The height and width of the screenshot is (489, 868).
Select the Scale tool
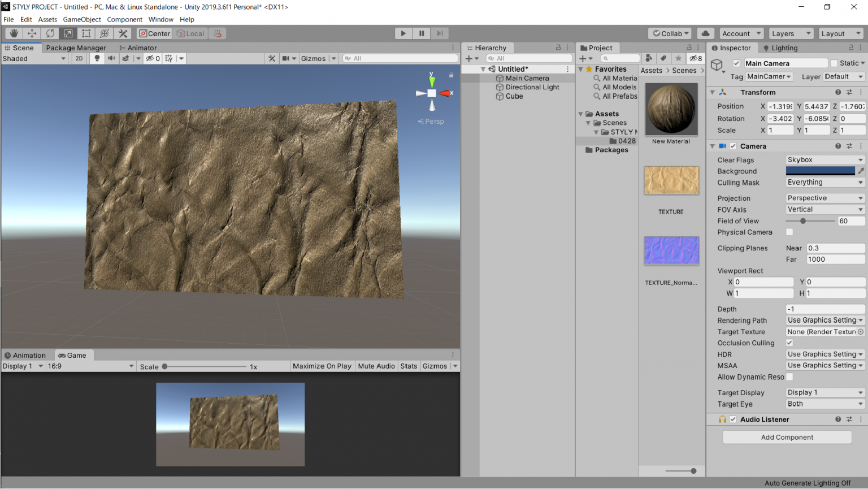click(68, 33)
